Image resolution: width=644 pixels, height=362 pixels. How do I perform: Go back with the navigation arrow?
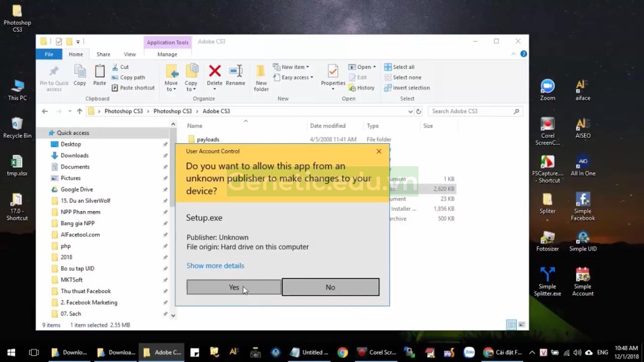(45, 111)
